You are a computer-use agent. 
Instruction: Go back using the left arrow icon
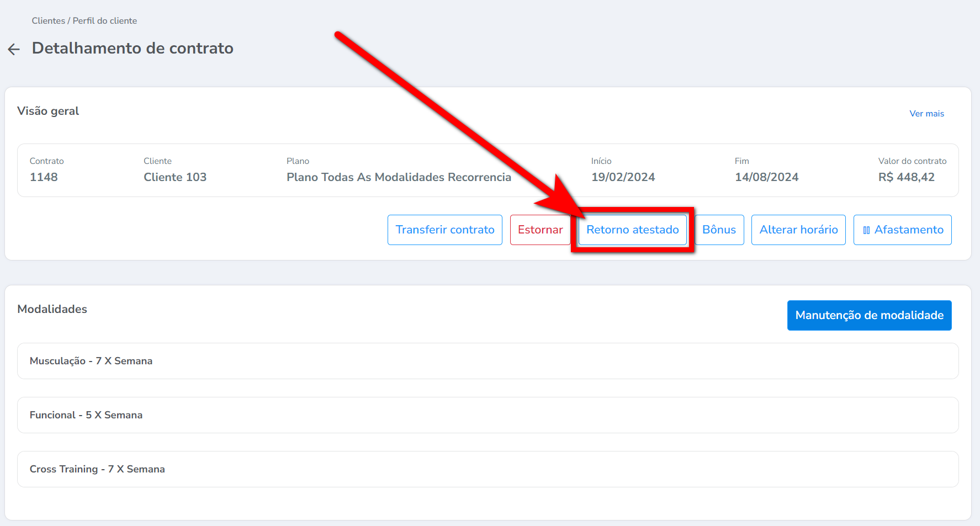click(14, 49)
